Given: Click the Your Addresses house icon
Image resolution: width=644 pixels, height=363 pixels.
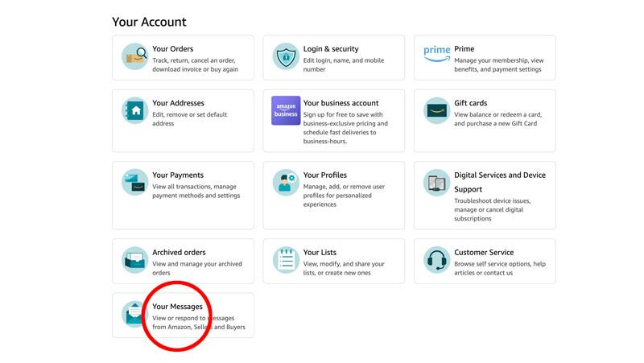Looking at the screenshot, I should tap(134, 111).
